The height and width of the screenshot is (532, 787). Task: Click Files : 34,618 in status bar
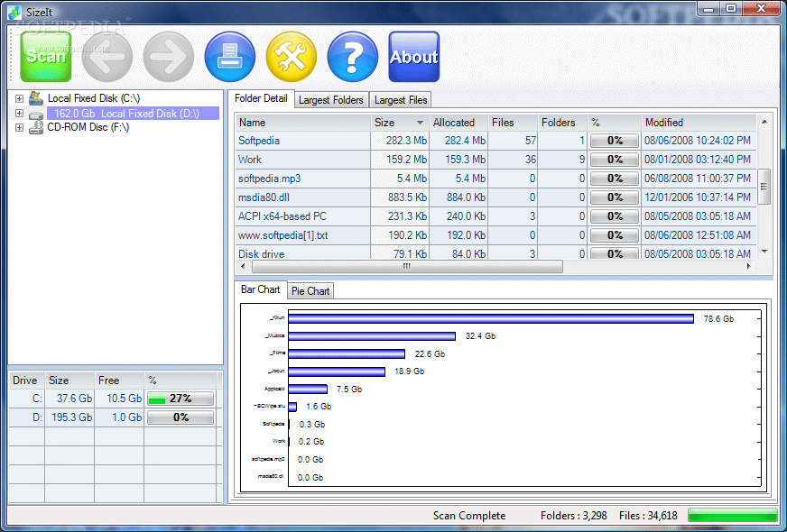point(648,516)
